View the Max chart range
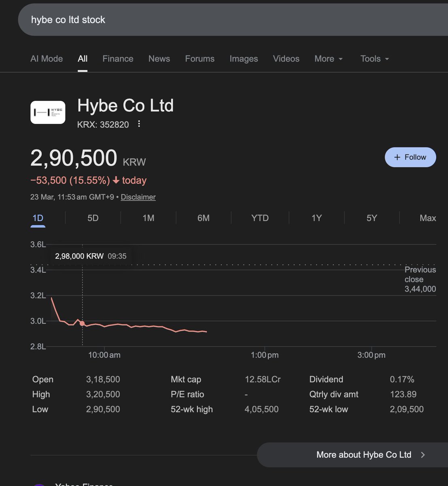 (428, 218)
